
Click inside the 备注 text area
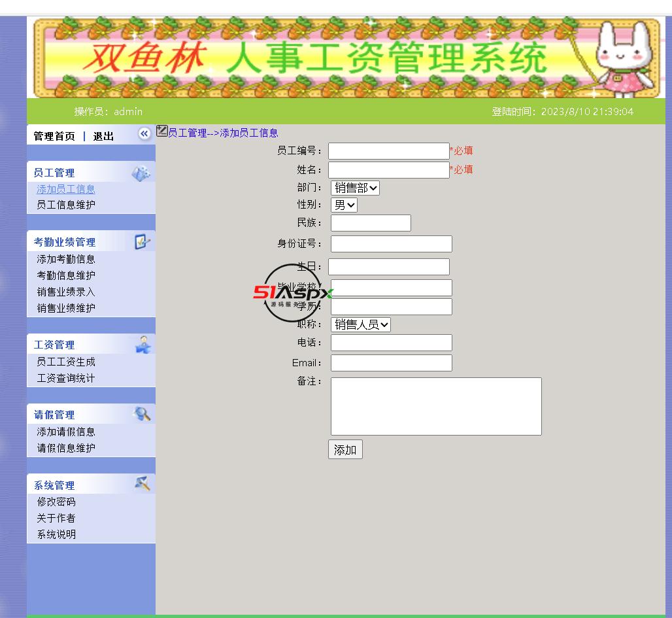tap(436, 407)
